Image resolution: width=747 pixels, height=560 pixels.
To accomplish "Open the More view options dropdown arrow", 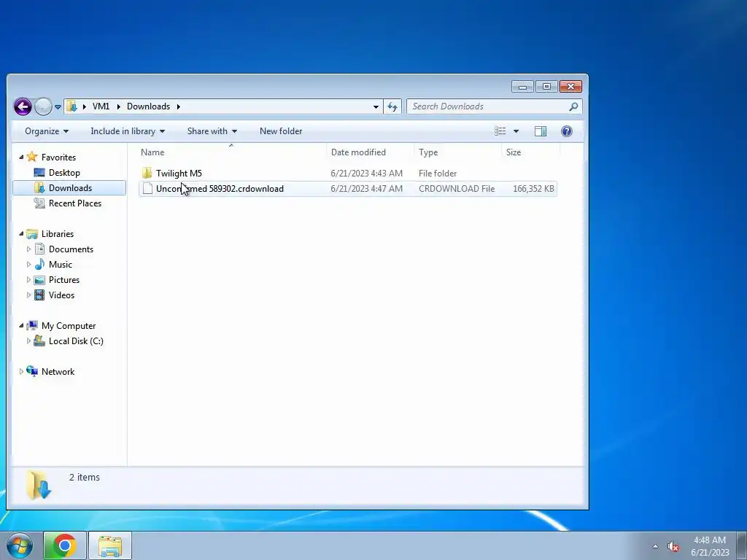I will (516, 131).
